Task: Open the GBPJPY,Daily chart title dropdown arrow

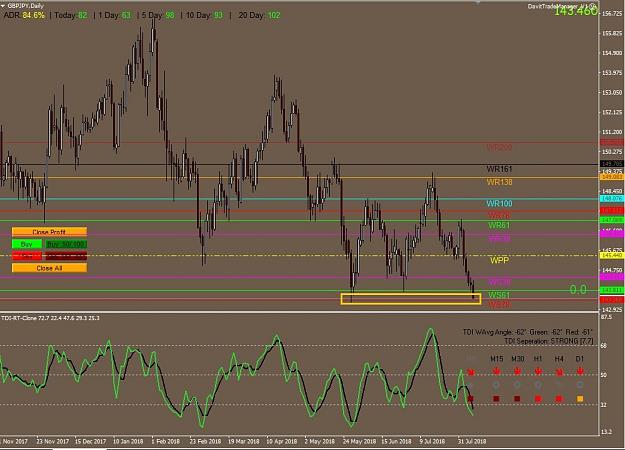Action: click(3, 6)
